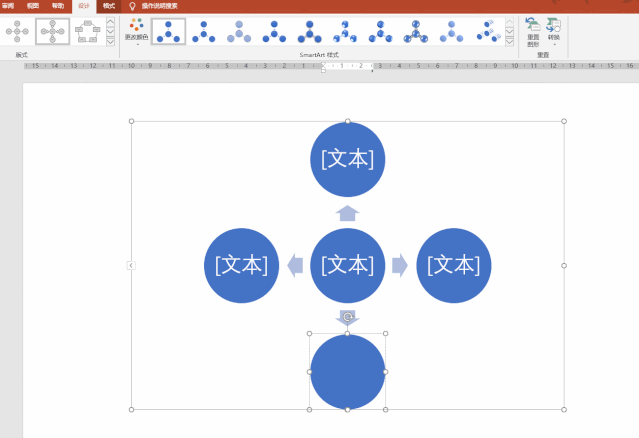Expand the SmartArt text pane with the left-edge arrow
This screenshot has width=639, height=438.
pos(131,266)
